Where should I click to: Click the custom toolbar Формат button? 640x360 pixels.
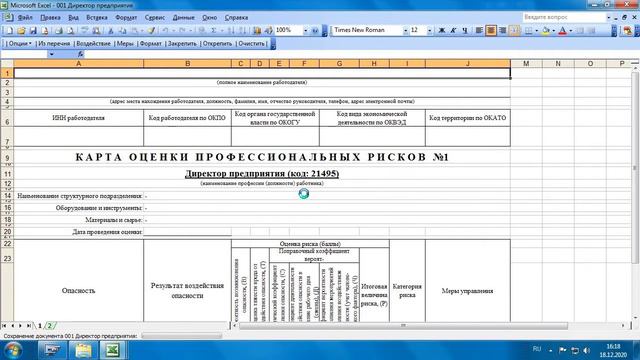(x=151, y=44)
